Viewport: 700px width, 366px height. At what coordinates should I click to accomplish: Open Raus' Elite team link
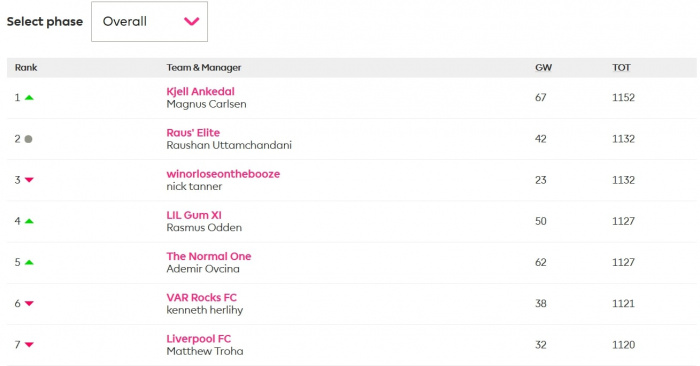tap(193, 133)
